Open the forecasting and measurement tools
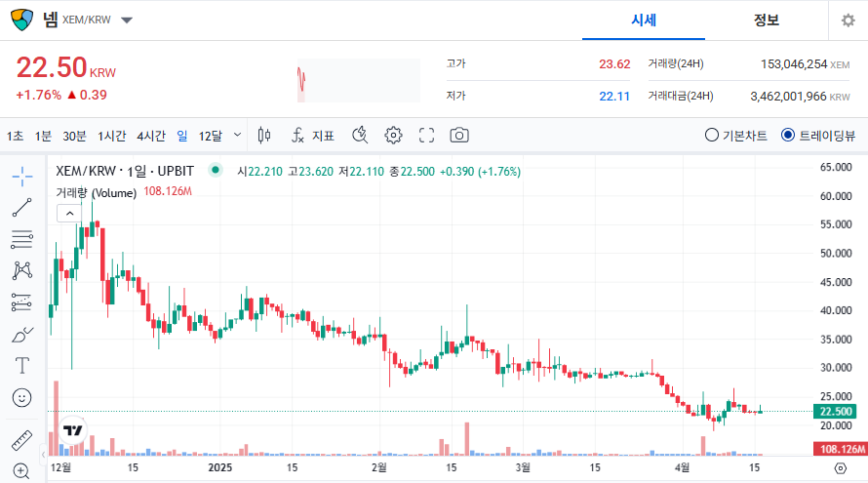The width and height of the screenshot is (868, 483). pyautogui.click(x=22, y=302)
